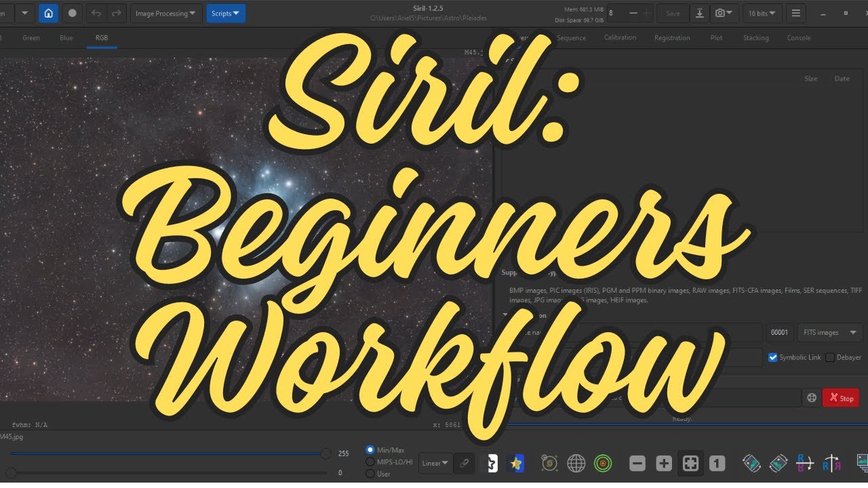Open the Linear display mode dropdown
The image size is (868, 488).
(435, 463)
